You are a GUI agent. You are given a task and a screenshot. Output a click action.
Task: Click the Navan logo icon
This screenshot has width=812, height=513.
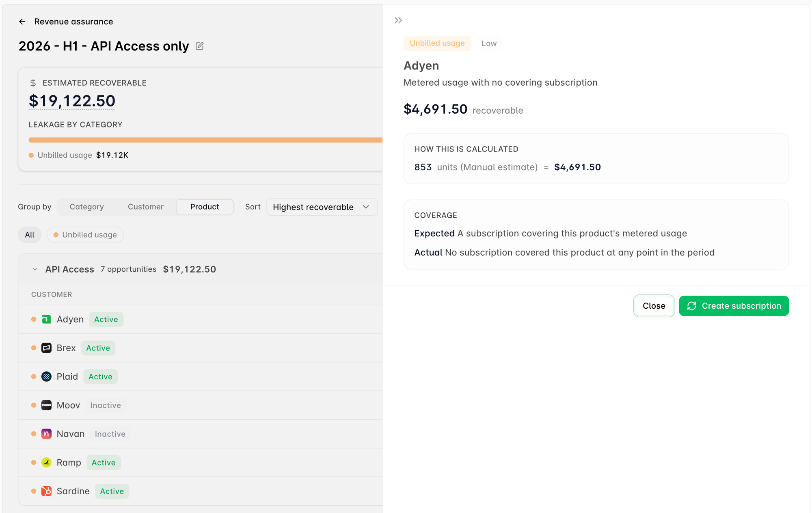[x=46, y=434]
